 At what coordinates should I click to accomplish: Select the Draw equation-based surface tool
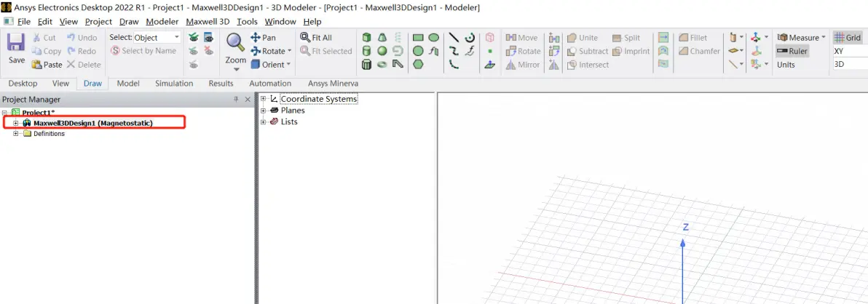(434, 51)
